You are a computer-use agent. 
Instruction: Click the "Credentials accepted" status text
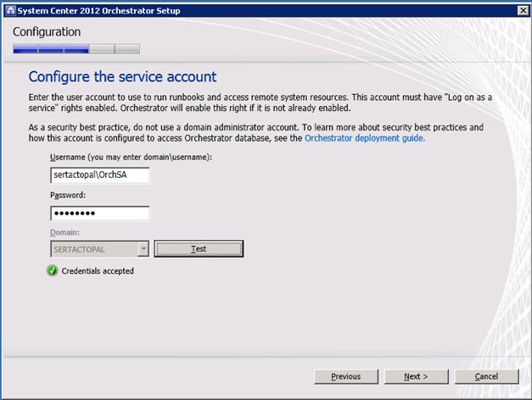coord(98,271)
